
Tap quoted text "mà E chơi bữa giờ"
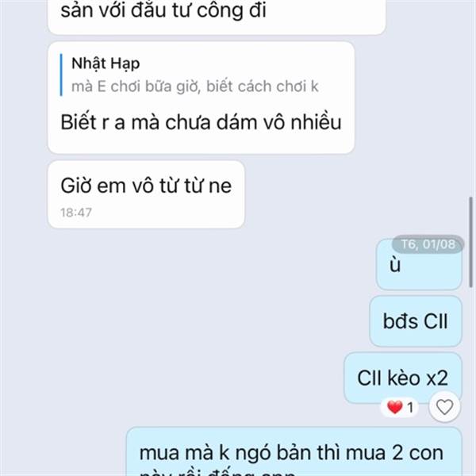click(x=136, y=86)
